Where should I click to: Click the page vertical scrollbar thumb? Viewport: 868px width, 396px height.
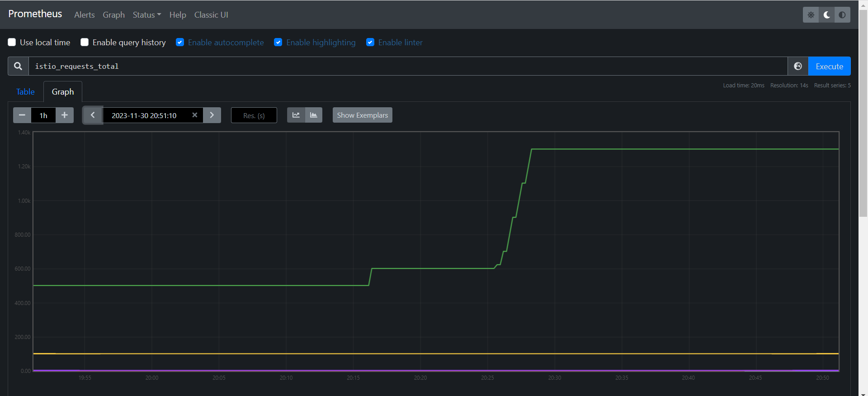tap(863, 113)
